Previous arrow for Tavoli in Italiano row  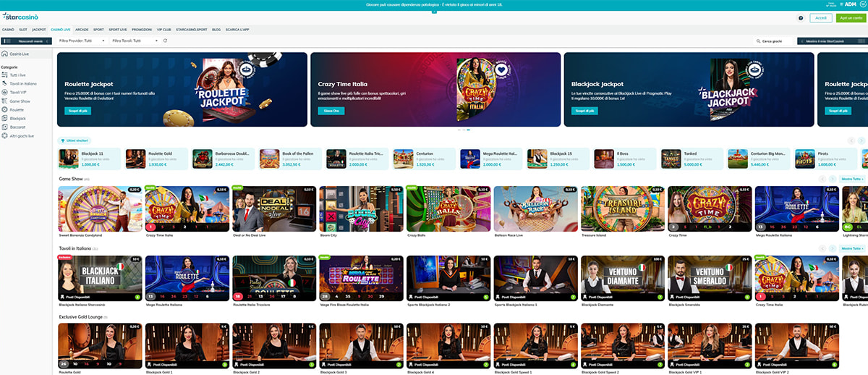tap(822, 248)
